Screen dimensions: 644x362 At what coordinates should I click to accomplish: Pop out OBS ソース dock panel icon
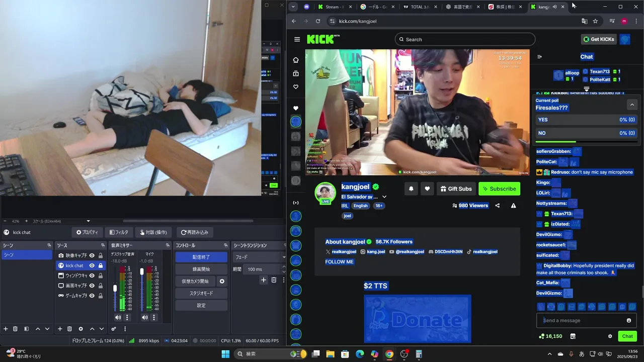[103, 245]
